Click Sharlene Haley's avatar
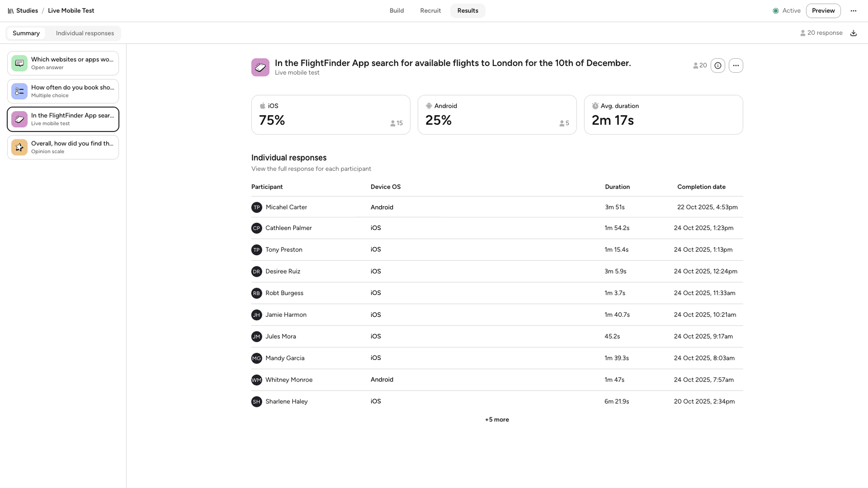868x488 pixels. pos(256,401)
